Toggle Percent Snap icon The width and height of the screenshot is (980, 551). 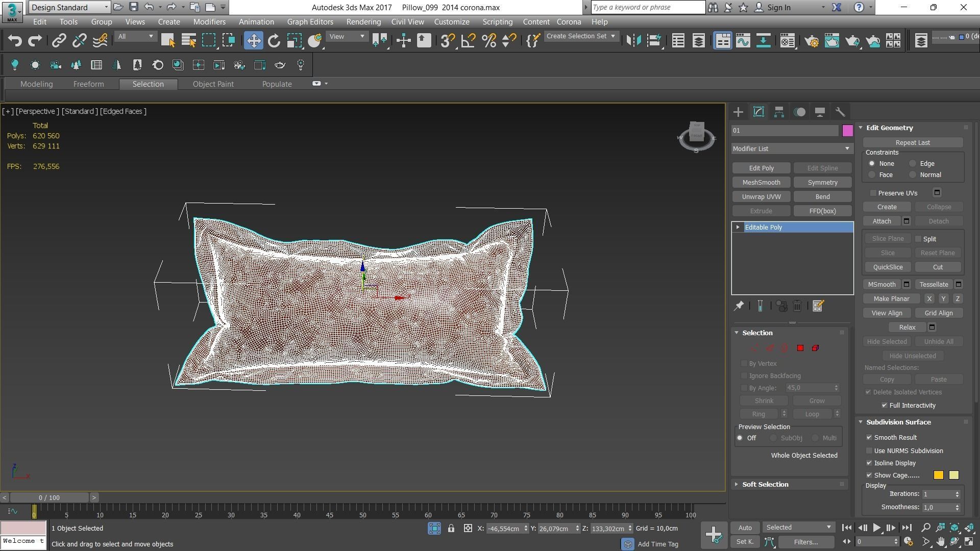point(488,41)
